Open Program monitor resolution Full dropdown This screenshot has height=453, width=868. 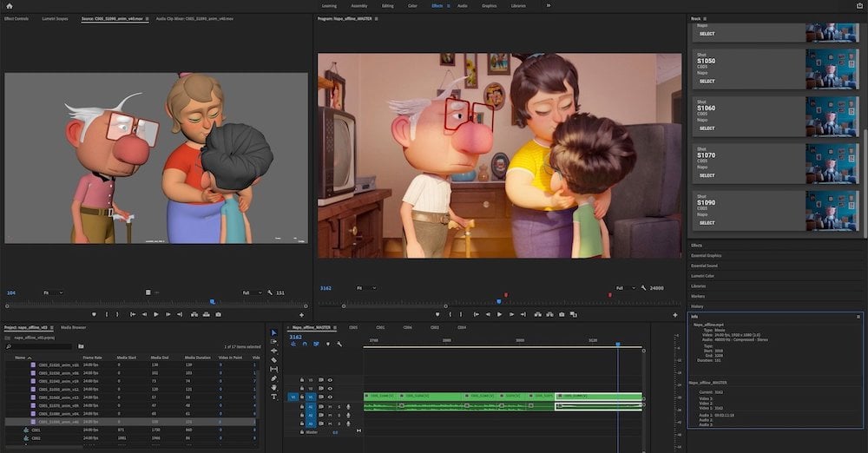pyautogui.click(x=626, y=288)
